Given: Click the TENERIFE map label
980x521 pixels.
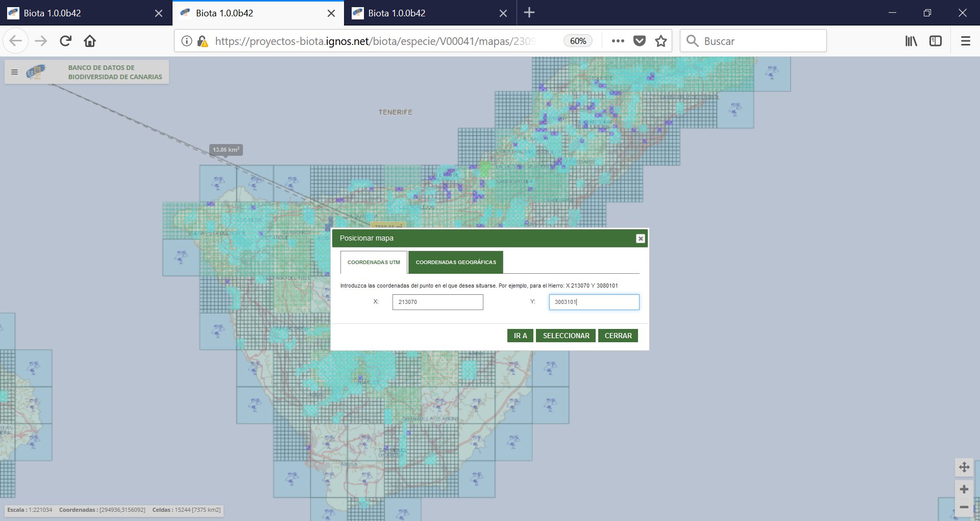Looking at the screenshot, I should [395, 112].
